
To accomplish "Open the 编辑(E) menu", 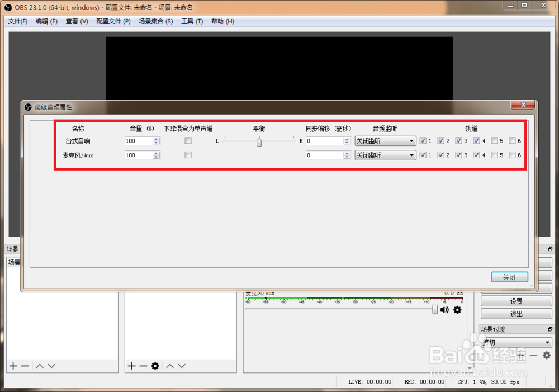I will coord(46,21).
